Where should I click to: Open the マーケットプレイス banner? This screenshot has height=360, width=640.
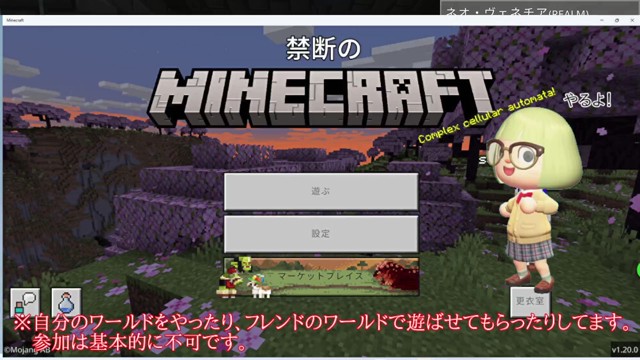click(321, 276)
